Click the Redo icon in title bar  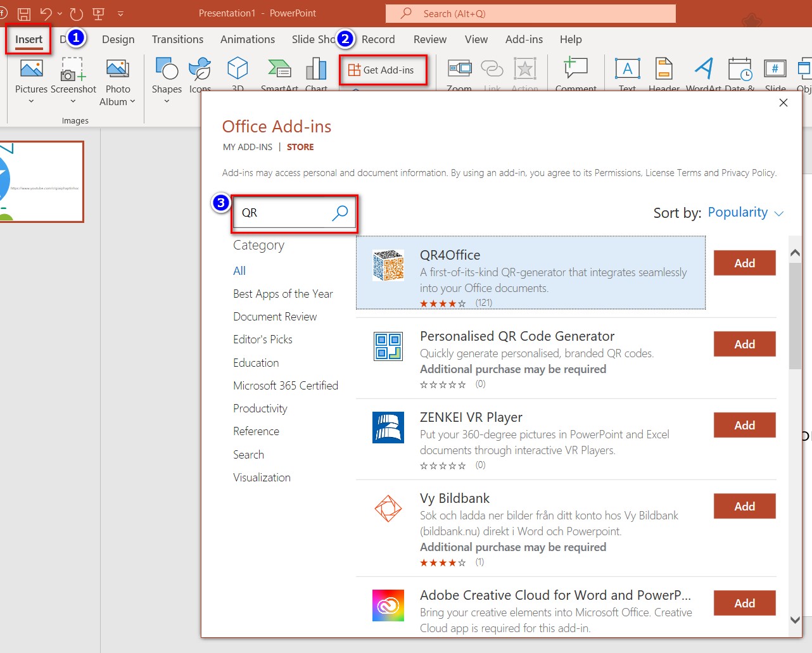click(x=77, y=13)
